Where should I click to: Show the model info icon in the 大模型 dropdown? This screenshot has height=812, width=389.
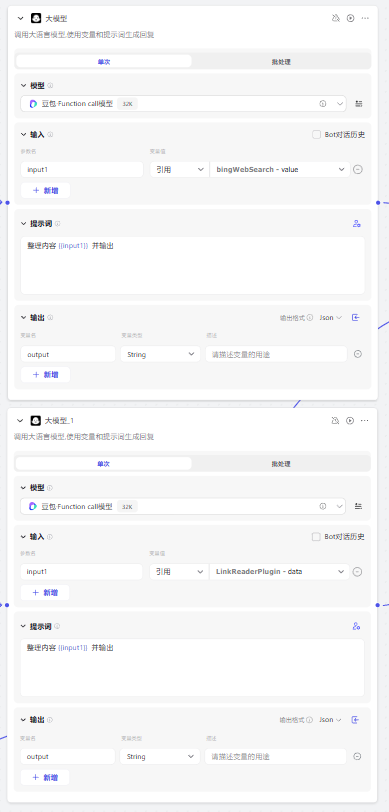pos(323,104)
